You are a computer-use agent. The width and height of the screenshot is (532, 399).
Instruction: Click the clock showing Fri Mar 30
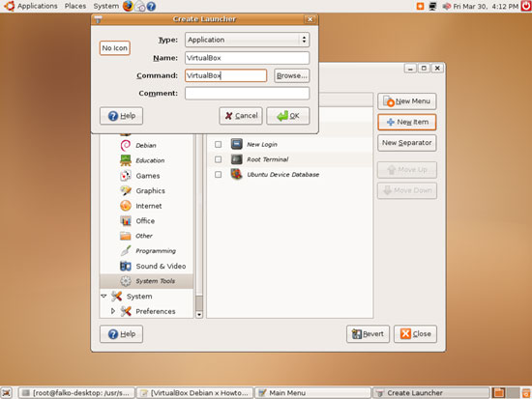[486, 6]
